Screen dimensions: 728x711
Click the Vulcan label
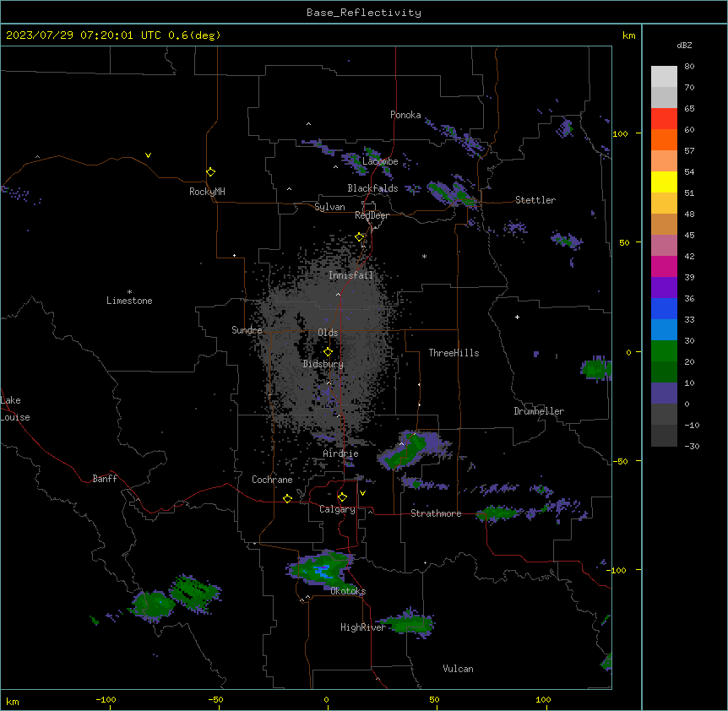459,669
